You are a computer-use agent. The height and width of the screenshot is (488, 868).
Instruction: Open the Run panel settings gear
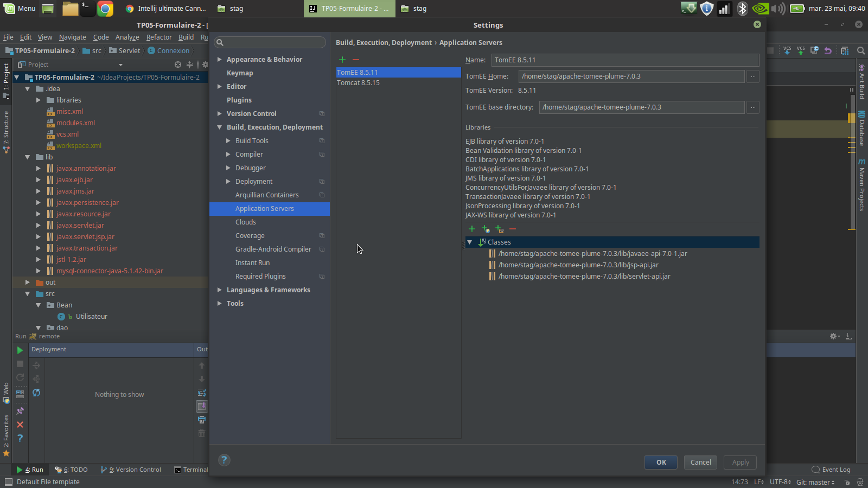pos(834,336)
